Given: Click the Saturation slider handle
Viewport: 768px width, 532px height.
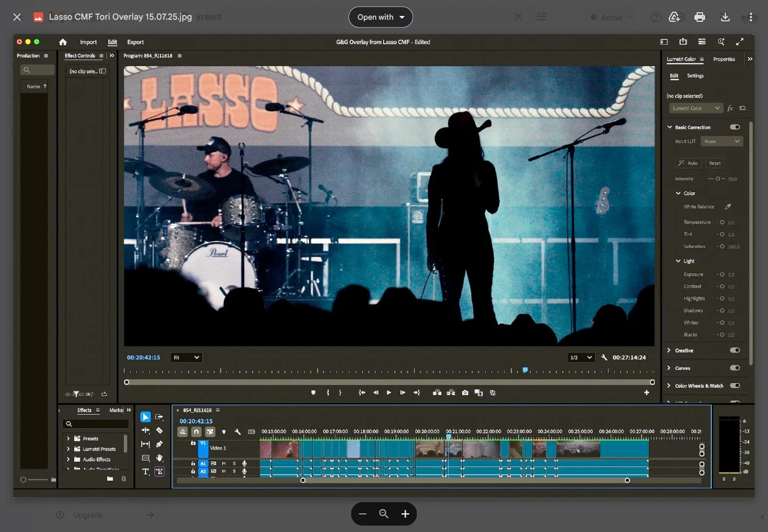Looking at the screenshot, I should point(722,247).
